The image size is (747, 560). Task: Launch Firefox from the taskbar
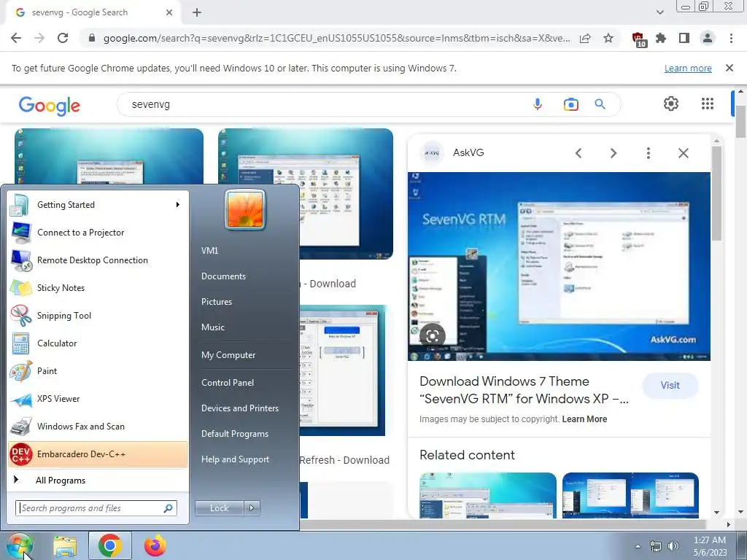tap(155, 546)
